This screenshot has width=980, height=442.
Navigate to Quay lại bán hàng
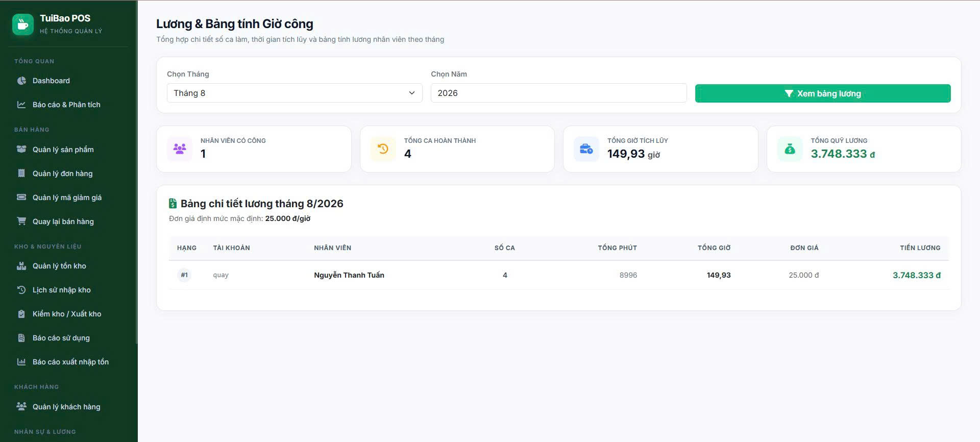click(x=68, y=222)
